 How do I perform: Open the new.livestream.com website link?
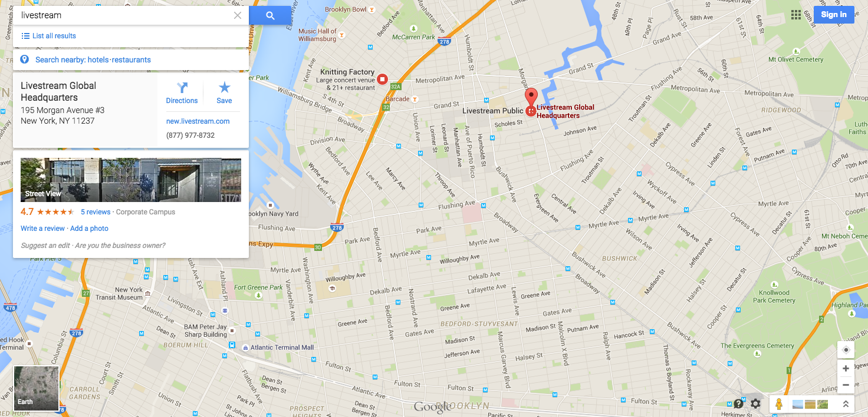(x=198, y=121)
